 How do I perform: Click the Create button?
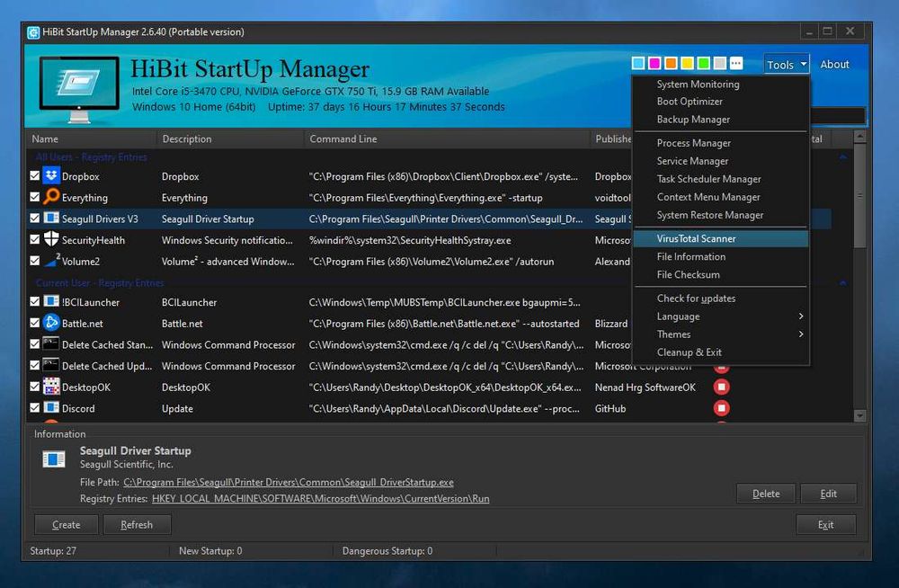click(x=67, y=524)
